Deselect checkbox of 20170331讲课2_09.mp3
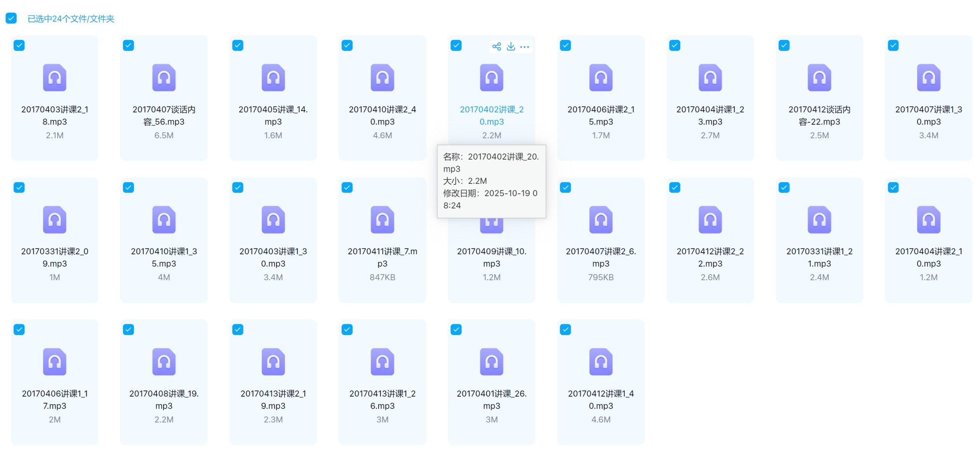 coord(19,188)
